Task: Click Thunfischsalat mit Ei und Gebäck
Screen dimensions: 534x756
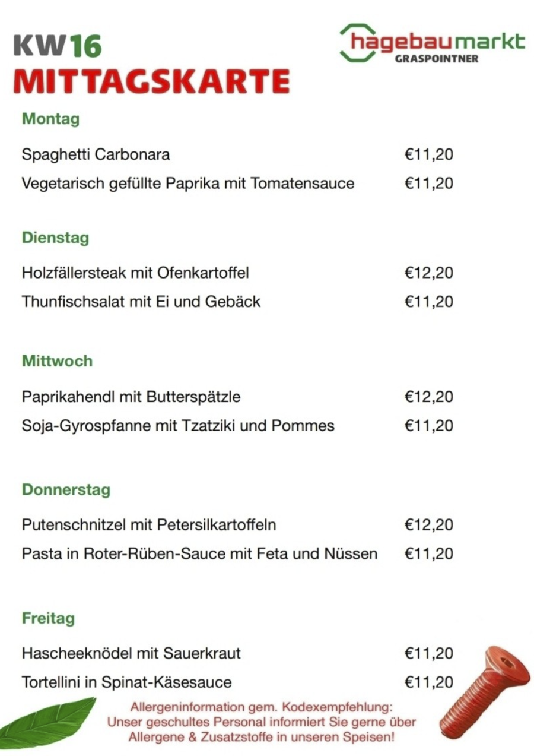Action: click(141, 302)
